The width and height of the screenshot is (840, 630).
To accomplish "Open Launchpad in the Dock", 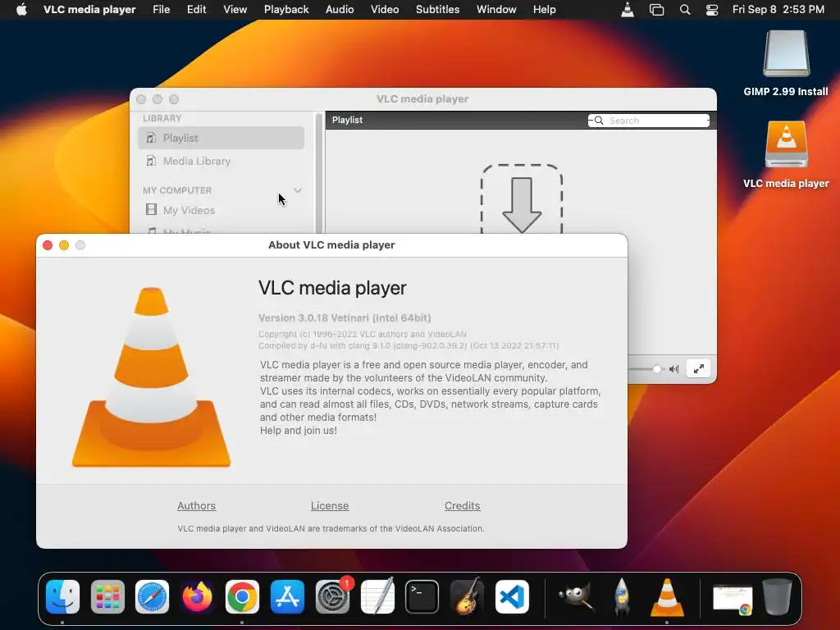I will 107,596.
